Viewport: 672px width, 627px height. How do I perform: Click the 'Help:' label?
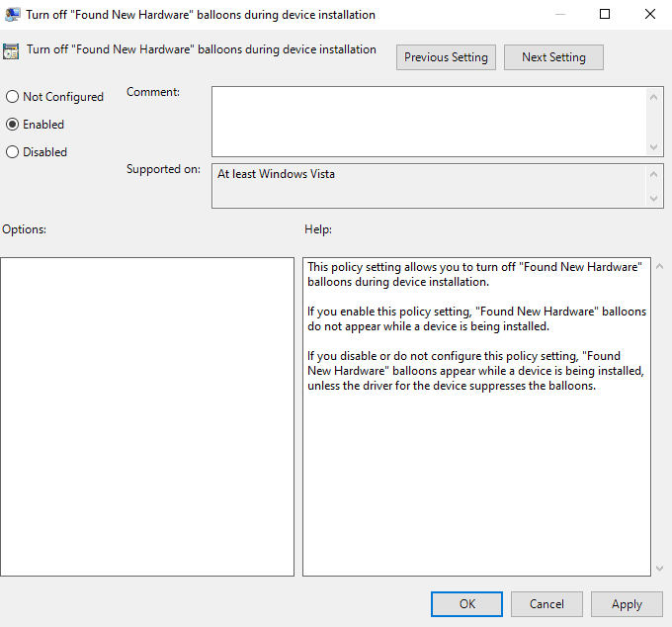(x=318, y=229)
